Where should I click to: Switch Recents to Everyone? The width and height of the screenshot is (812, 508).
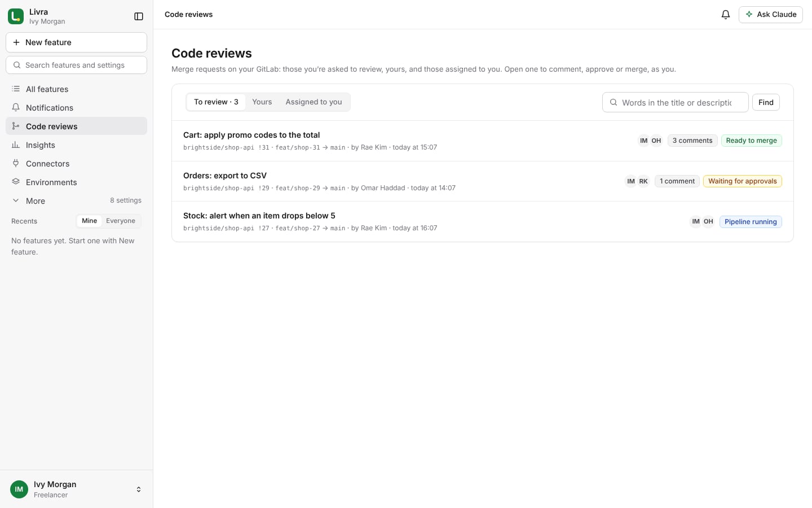coord(121,221)
